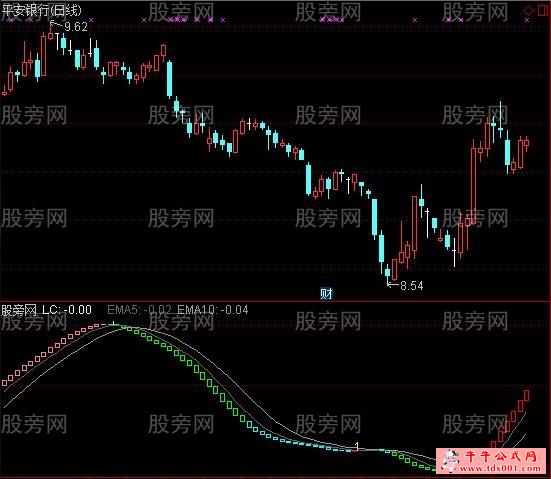The height and width of the screenshot is (479, 551).
Task: Click the red square icon at top-right
Action: pos(542,10)
